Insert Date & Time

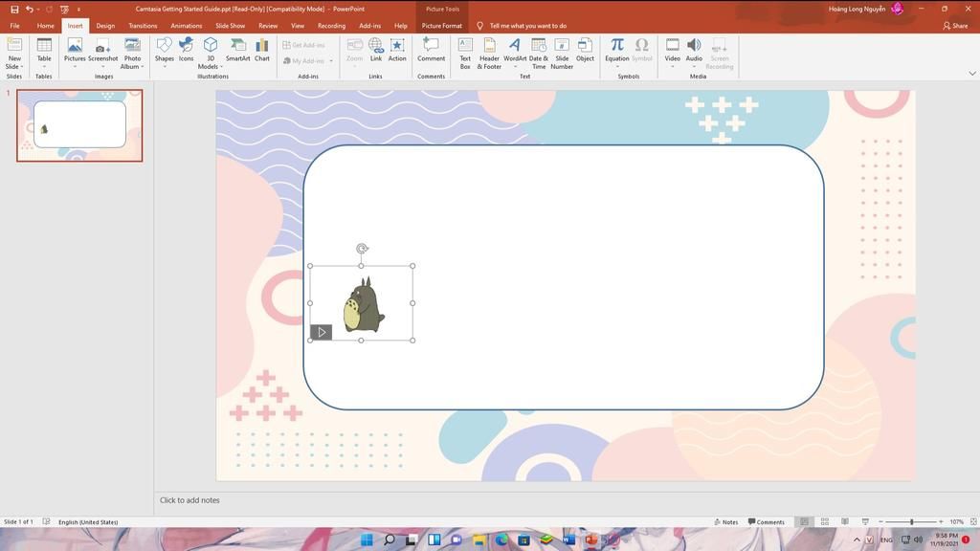point(538,53)
